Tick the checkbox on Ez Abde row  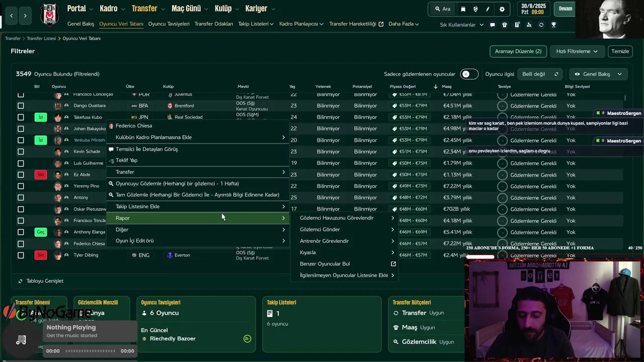click(x=21, y=174)
